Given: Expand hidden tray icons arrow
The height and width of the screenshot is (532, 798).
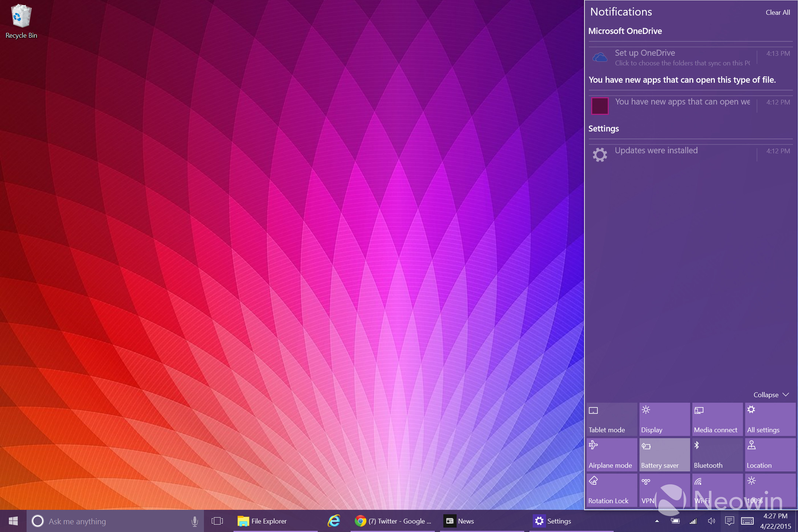Looking at the screenshot, I should click(656, 521).
